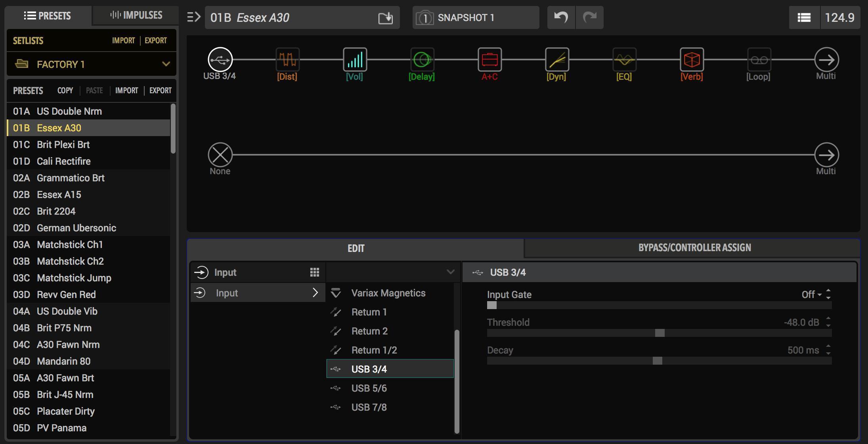Copy the selected preset using COPY

tap(65, 90)
